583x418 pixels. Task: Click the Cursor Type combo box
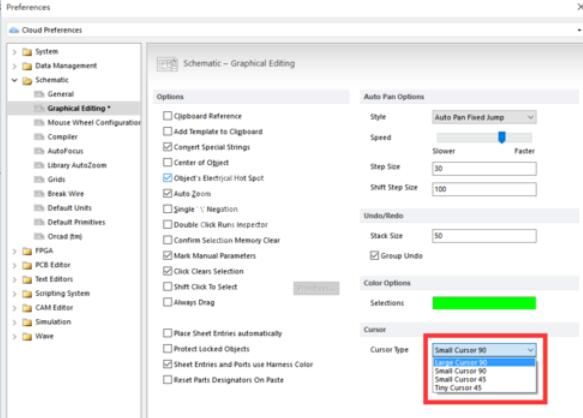point(484,350)
